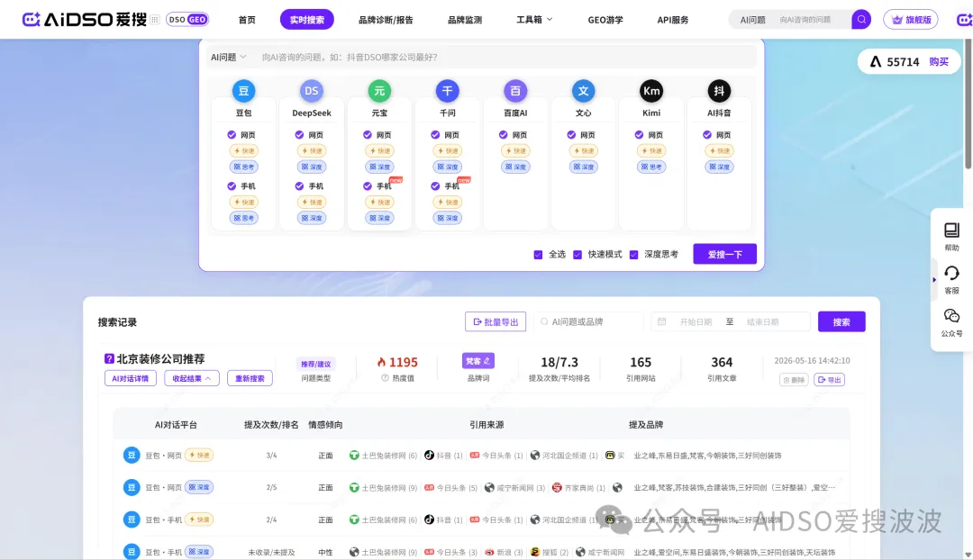Click 导出 for the search record
This screenshot has height=560, width=973.
click(x=829, y=380)
